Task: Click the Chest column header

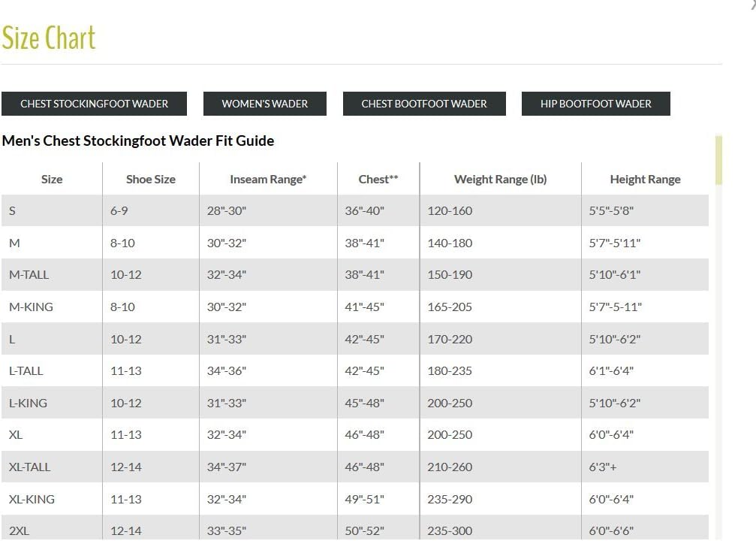Action: [x=378, y=180]
